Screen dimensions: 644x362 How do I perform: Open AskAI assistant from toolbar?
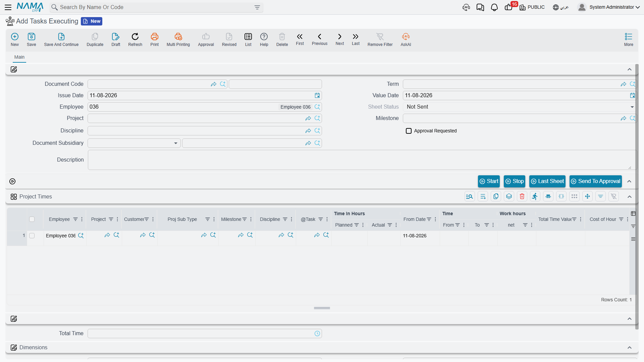[x=406, y=37]
